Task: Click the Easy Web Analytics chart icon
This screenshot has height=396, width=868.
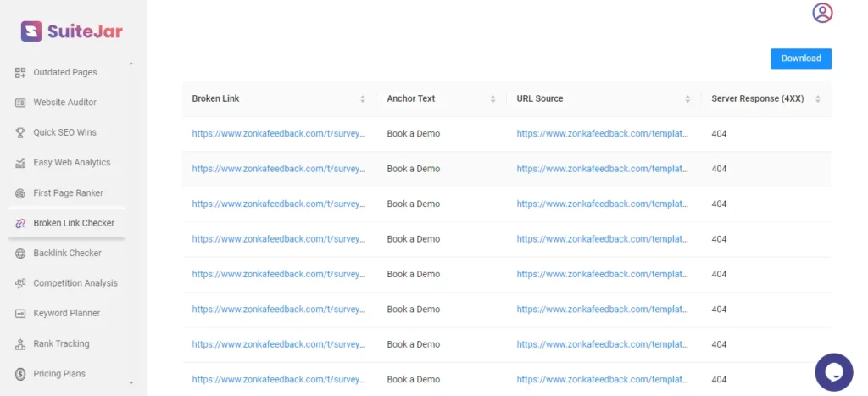Action: tap(20, 163)
